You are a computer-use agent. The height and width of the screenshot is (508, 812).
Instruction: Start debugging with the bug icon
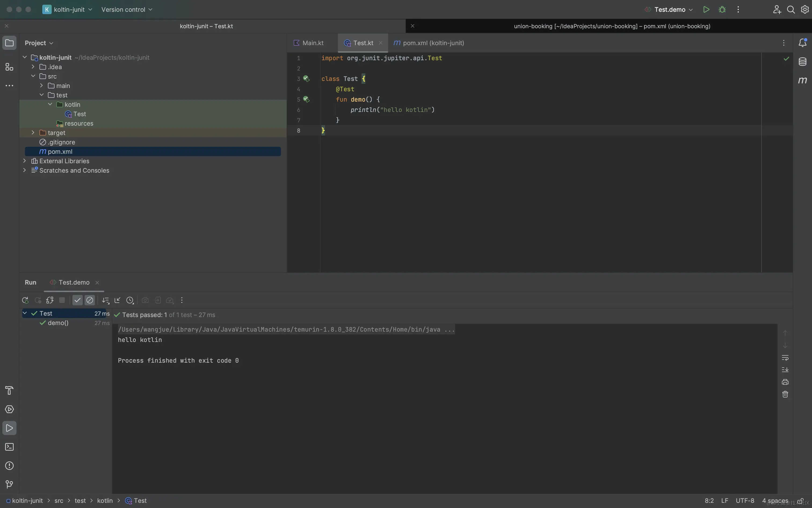pos(722,9)
